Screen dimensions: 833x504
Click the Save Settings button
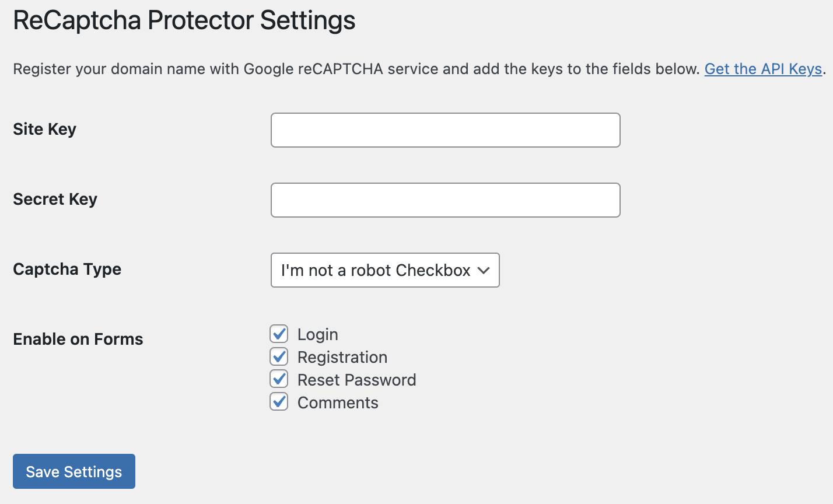coord(74,471)
